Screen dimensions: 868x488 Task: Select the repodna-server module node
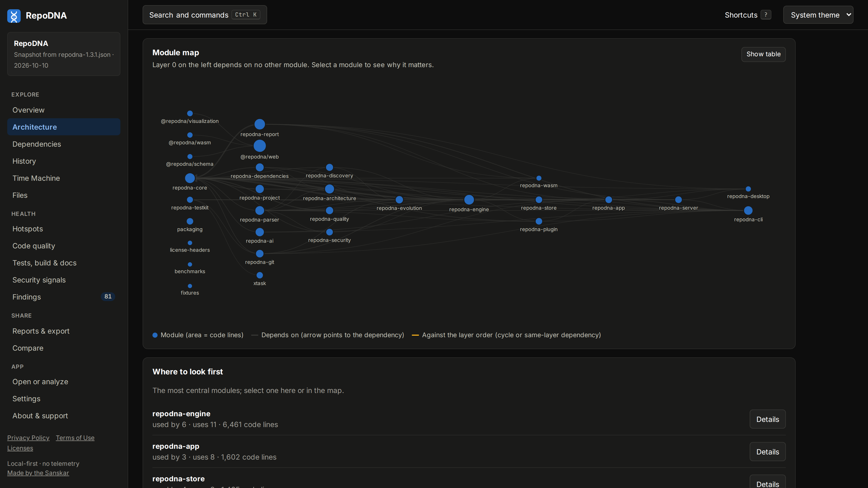pos(678,199)
